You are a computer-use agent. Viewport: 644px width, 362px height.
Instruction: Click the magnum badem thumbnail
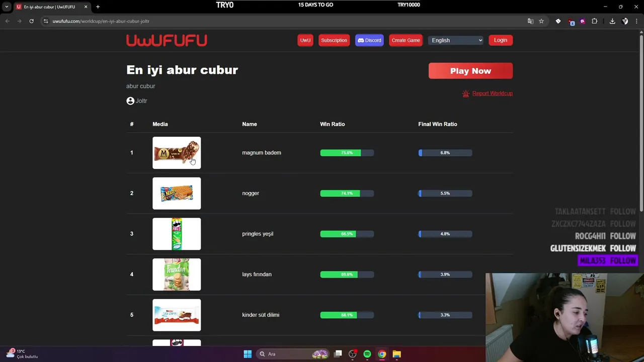click(177, 153)
